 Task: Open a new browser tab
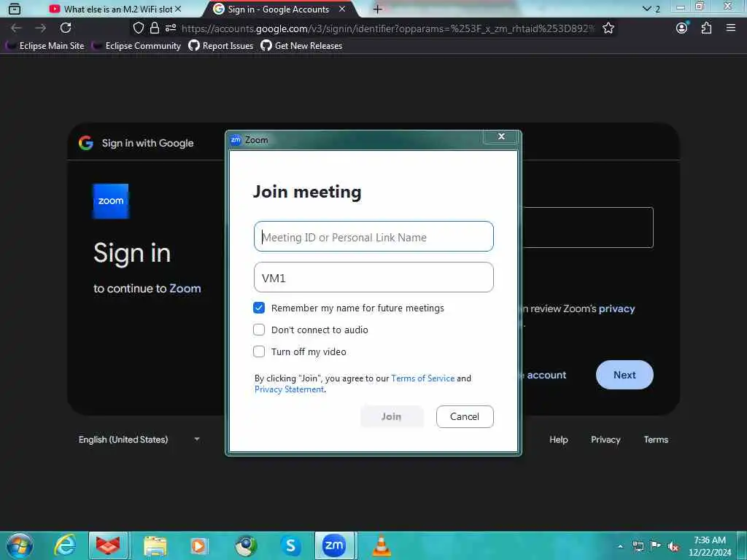377,9
